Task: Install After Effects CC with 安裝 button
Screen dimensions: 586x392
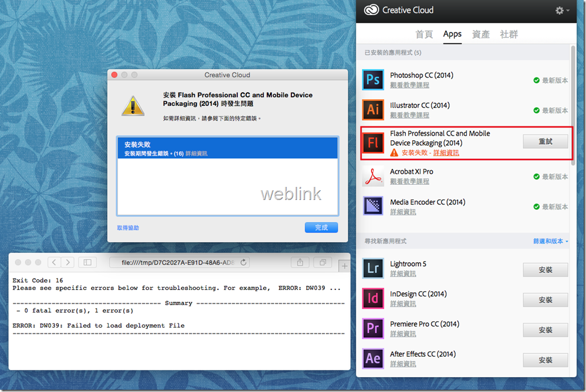Action: coord(546,360)
